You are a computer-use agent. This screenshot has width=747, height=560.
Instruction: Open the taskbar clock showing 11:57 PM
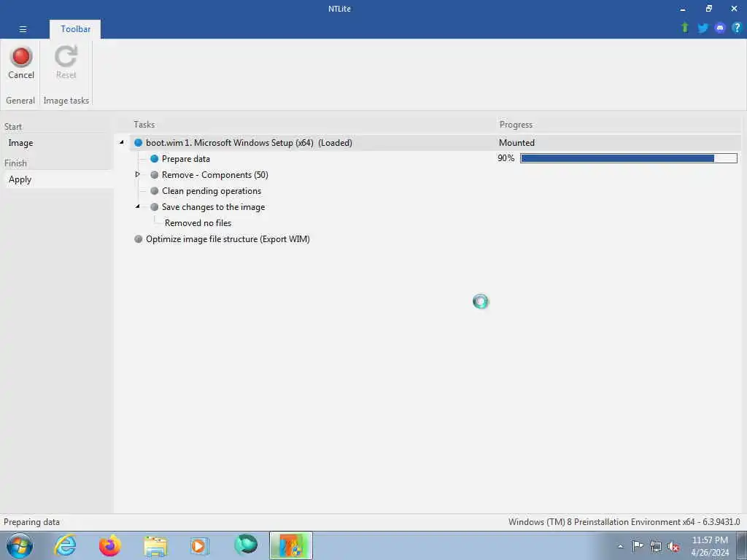(x=710, y=546)
